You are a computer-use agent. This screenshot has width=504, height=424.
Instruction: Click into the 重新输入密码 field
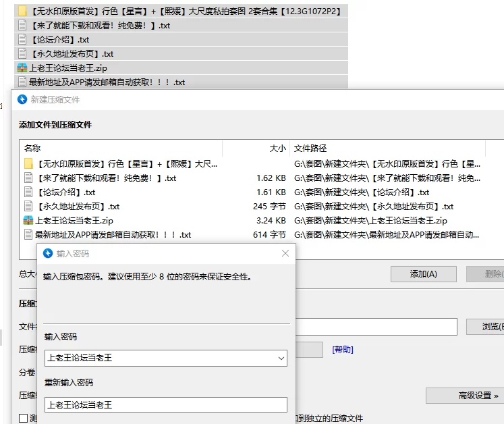coord(165,404)
